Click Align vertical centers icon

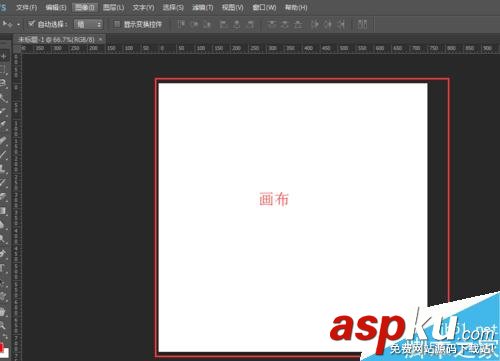[x=195, y=24]
